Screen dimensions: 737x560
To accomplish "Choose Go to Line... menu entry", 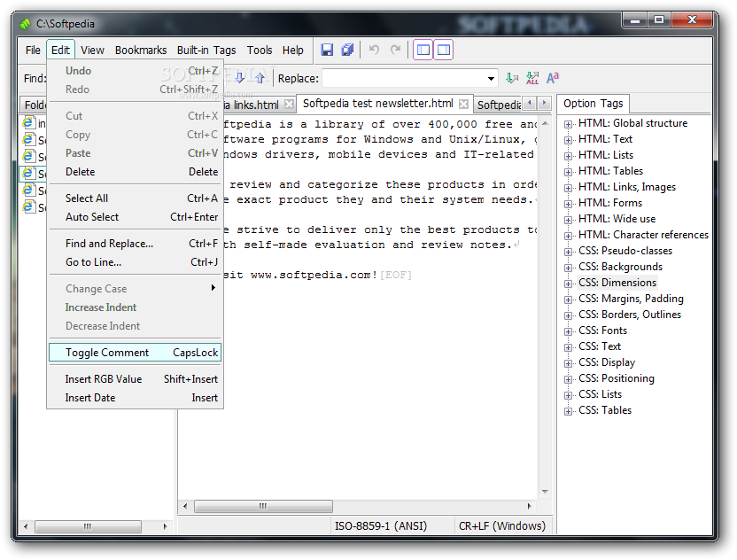I will [135, 262].
